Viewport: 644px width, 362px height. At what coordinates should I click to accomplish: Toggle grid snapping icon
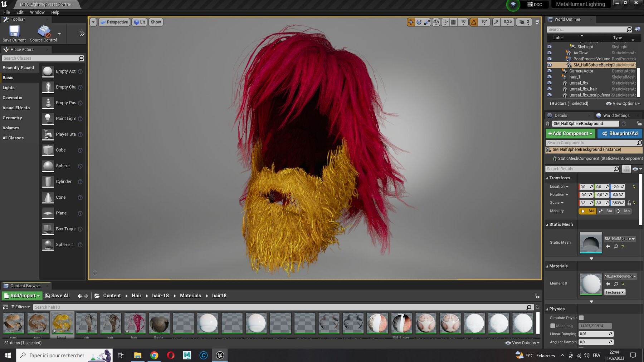pos(453,22)
